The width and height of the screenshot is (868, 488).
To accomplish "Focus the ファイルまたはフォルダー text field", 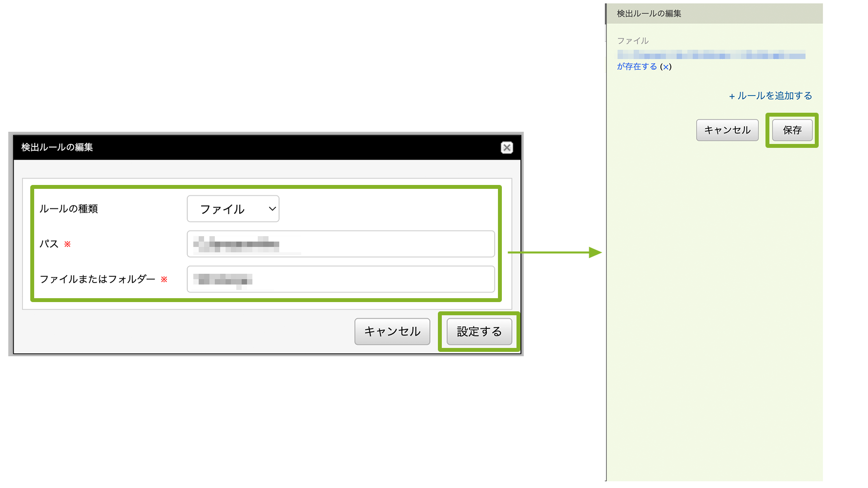I will pyautogui.click(x=340, y=279).
